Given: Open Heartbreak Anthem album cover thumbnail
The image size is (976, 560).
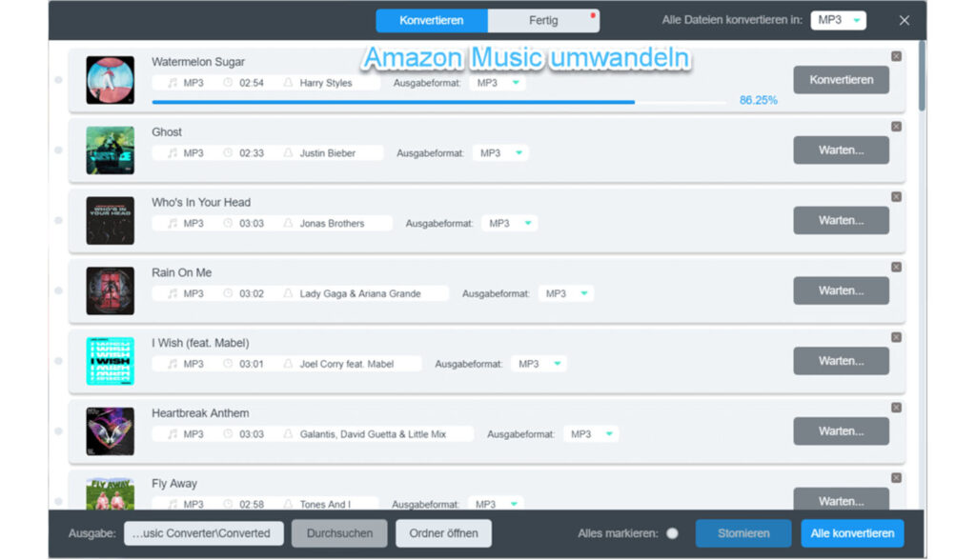Looking at the screenshot, I should 111,431.
